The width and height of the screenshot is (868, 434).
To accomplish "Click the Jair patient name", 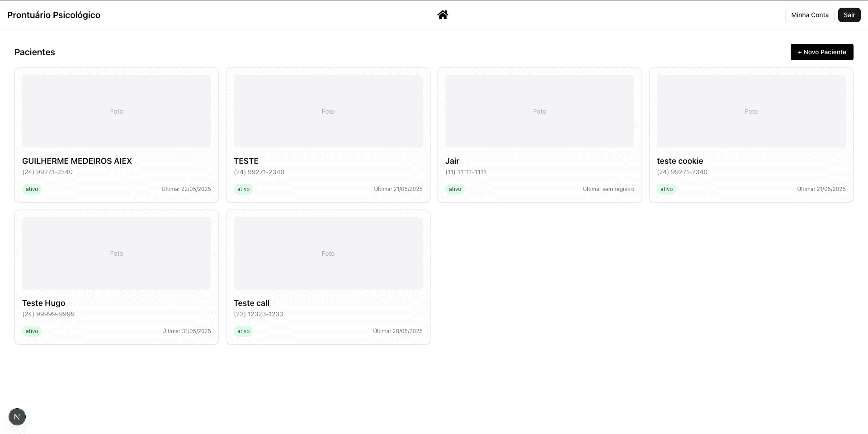I will pyautogui.click(x=452, y=161).
